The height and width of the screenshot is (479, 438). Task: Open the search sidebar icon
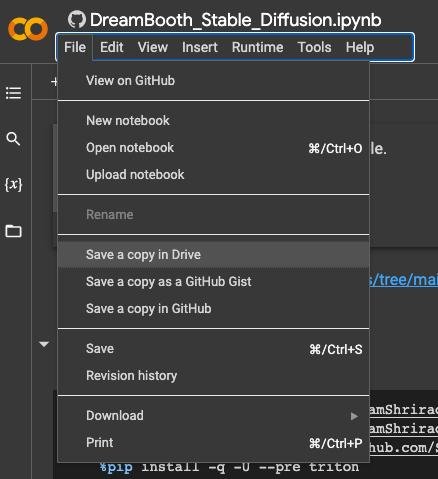pyautogui.click(x=13, y=139)
